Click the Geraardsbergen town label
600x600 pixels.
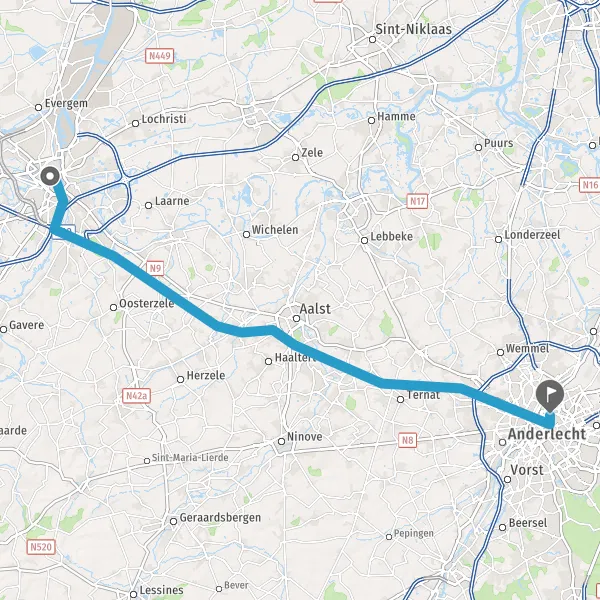pyautogui.click(x=220, y=517)
